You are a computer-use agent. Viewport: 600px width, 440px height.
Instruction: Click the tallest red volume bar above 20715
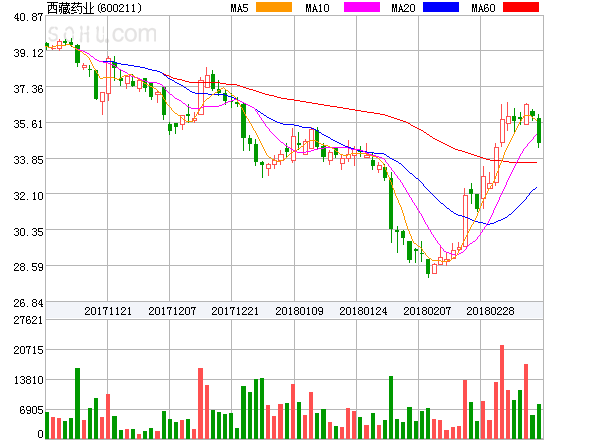tap(502, 392)
